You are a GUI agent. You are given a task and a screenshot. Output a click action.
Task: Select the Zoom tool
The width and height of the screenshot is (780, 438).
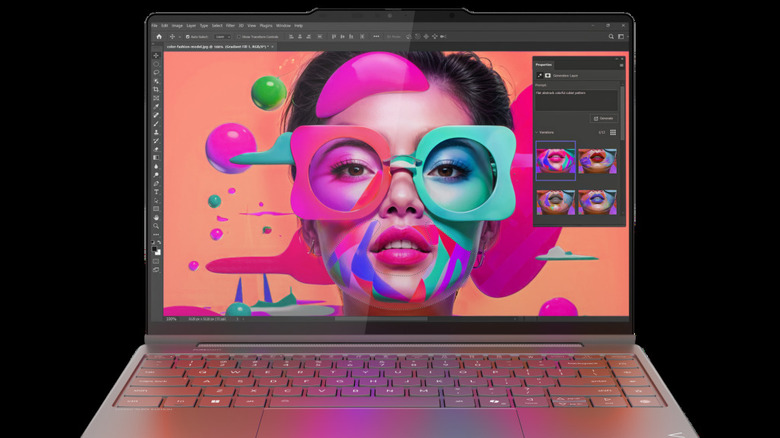(x=156, y=226)
